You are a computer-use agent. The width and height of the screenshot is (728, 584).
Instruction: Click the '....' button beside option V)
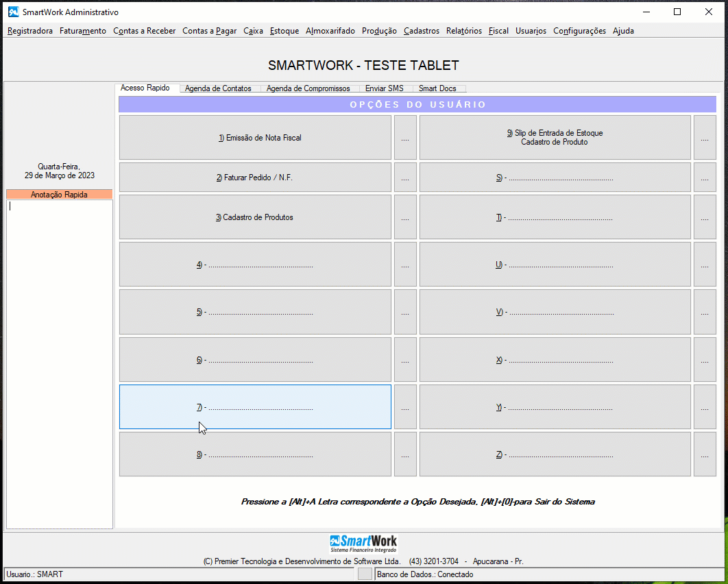[x=705, y=311]
